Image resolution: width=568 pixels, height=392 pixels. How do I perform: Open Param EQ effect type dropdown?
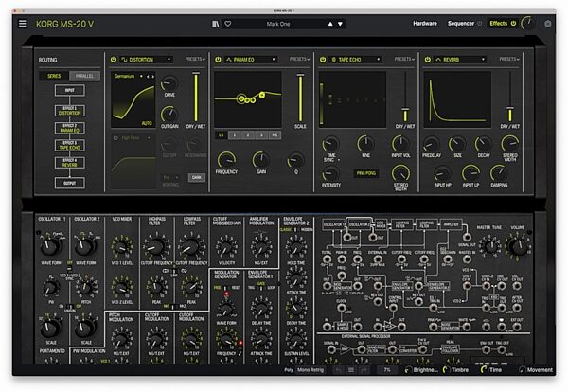251,60
